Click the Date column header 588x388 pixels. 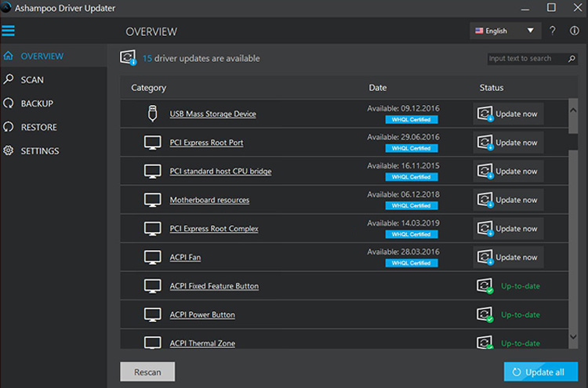[x=378, y=88]
